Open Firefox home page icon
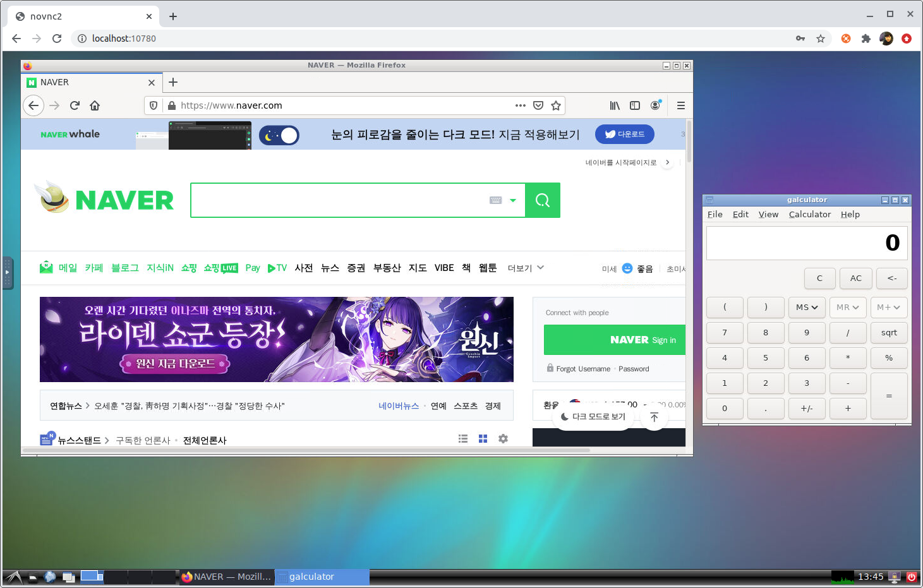Image resolution: width=923 pixels, height=588 pixels. click(95, 105)
